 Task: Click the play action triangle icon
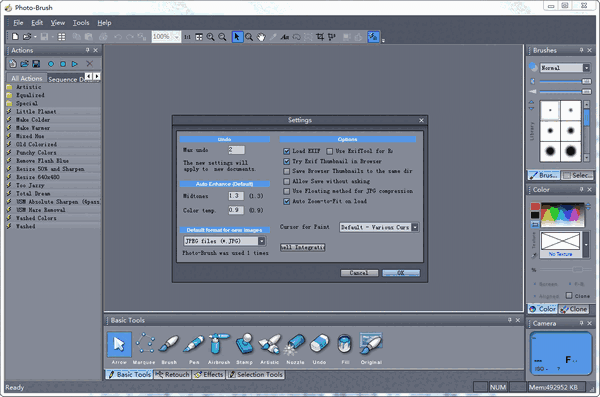pos(75,64)
